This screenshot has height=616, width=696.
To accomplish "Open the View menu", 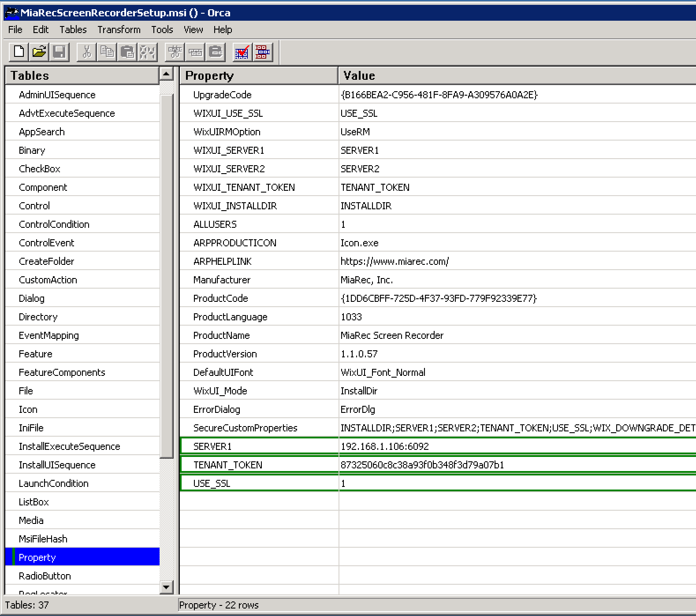I will click(x=194, y=30).
